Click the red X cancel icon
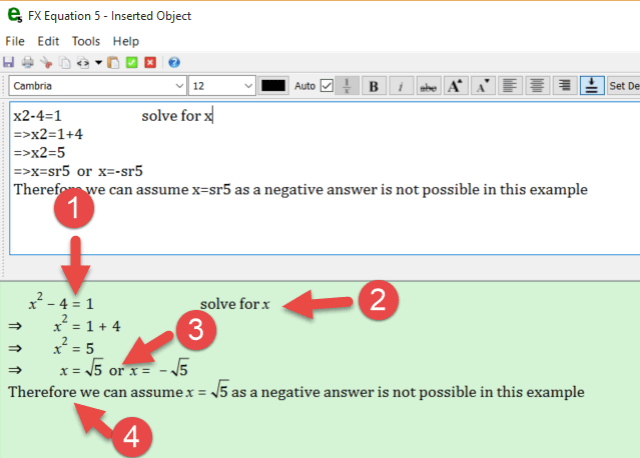640x458 pixels. click(150, 62)
